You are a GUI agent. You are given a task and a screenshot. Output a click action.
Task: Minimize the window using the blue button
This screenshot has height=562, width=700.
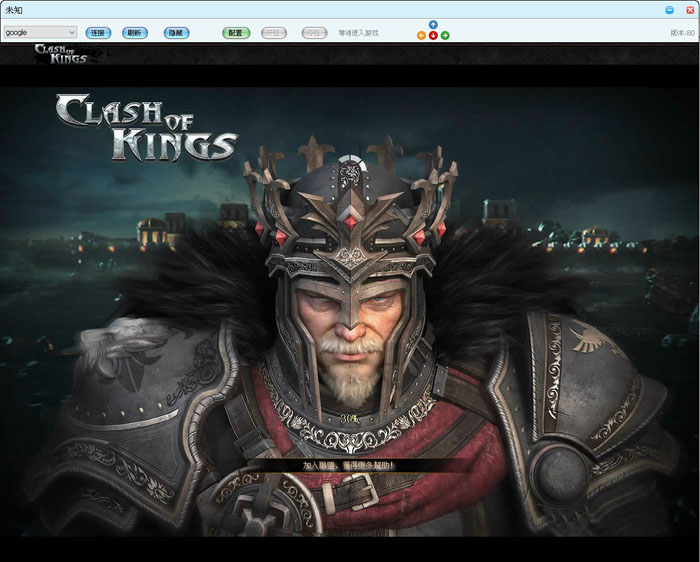[670, 9]
